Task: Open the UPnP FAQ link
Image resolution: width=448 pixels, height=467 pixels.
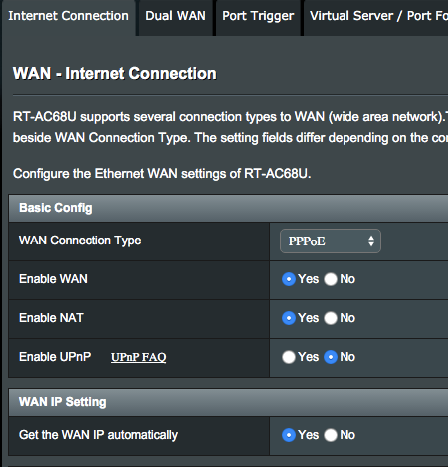Action: point(139,357)
